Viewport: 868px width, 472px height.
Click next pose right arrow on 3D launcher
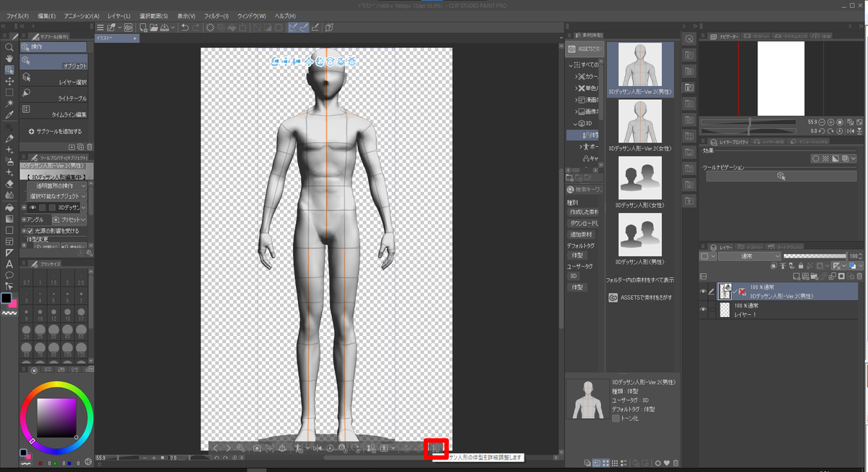pyautogui.click(x=228, y=449)
